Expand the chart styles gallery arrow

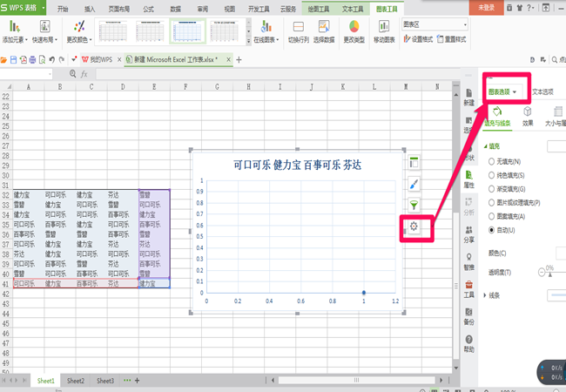pyautogui.click(x=248, y=42)
